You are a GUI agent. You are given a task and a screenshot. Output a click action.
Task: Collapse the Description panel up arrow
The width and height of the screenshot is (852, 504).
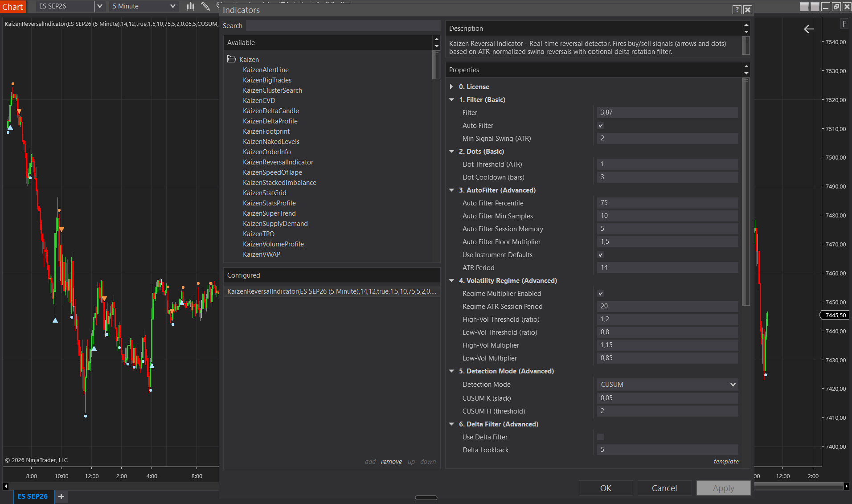point(746,25)
